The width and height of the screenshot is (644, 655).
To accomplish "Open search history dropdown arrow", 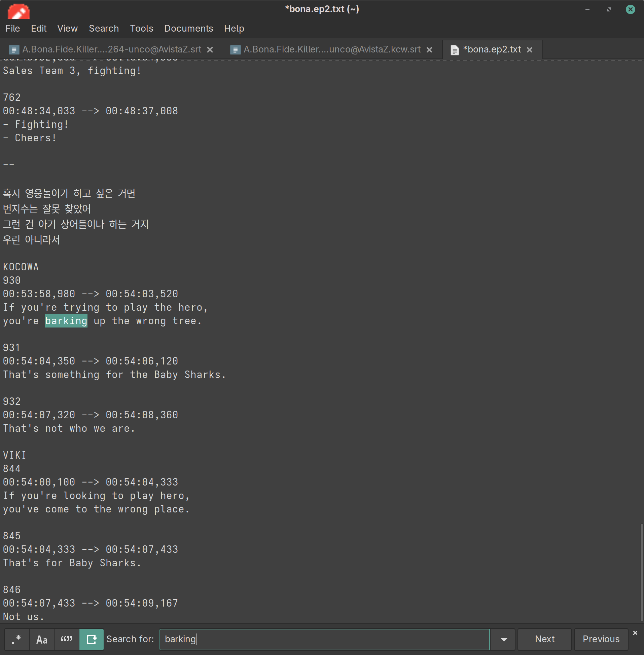I will click(x=504, y=639).
